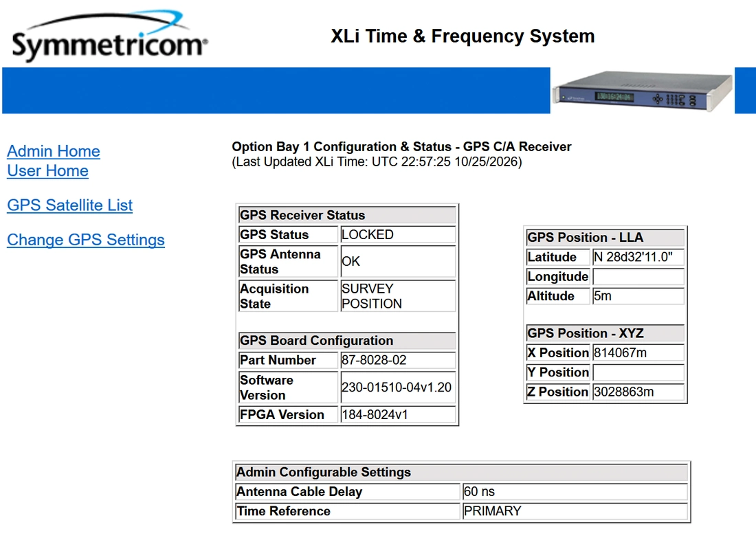The height and width of the screenshot is (540, 756).
Task: Click the X Position 814067m cell
Action: point(638,353)
